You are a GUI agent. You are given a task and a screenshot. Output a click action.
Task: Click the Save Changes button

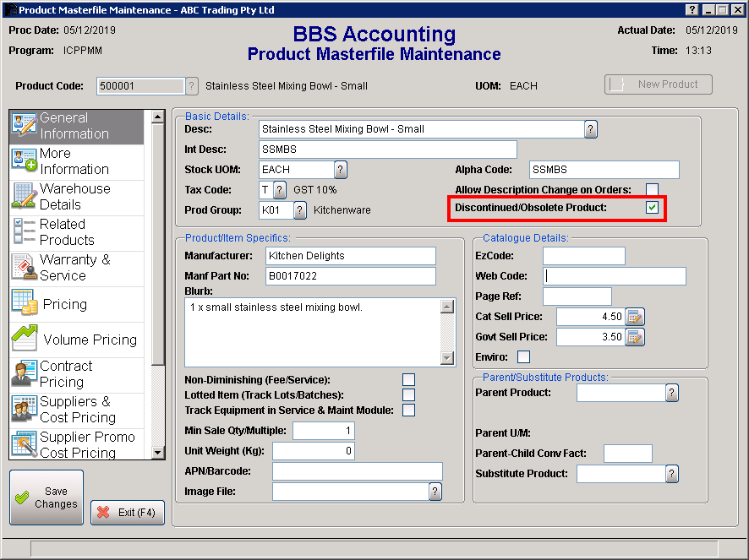pyautogui.click(x=46, y=497)
